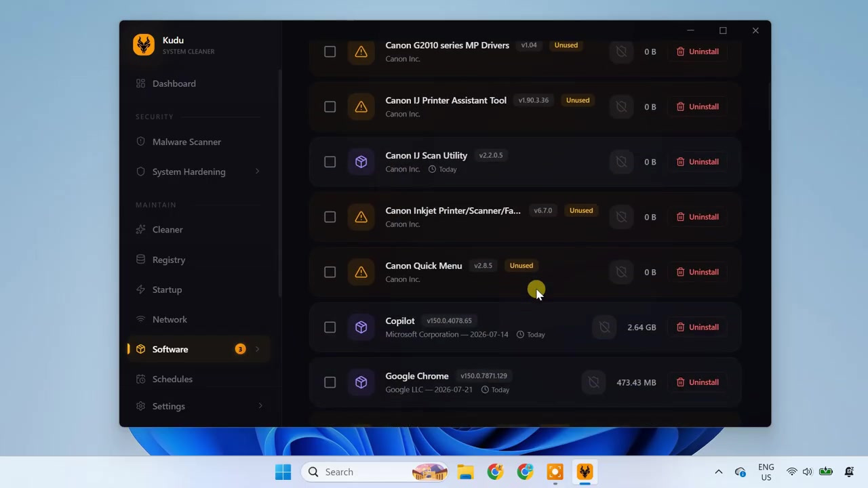868x488 pixels.
Task: Open the Schedules section
Action: click(198, 379)
